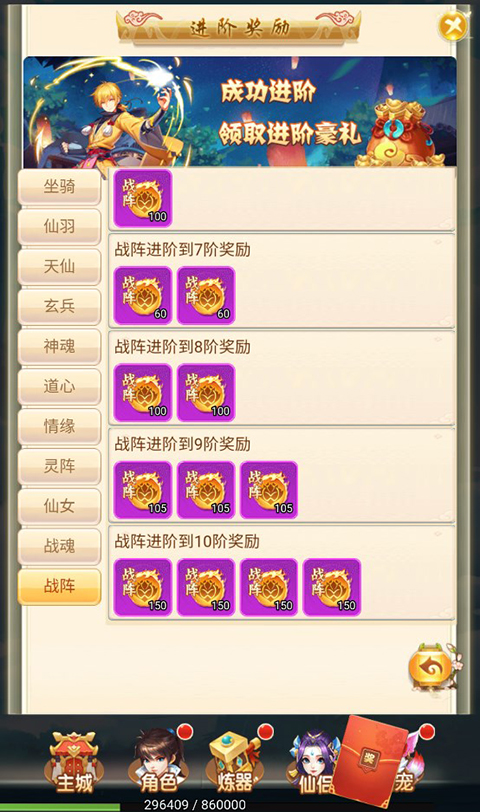Switch to the 玄兵 tab
This screenshot has width=480, height=812.
click(59, 306)
